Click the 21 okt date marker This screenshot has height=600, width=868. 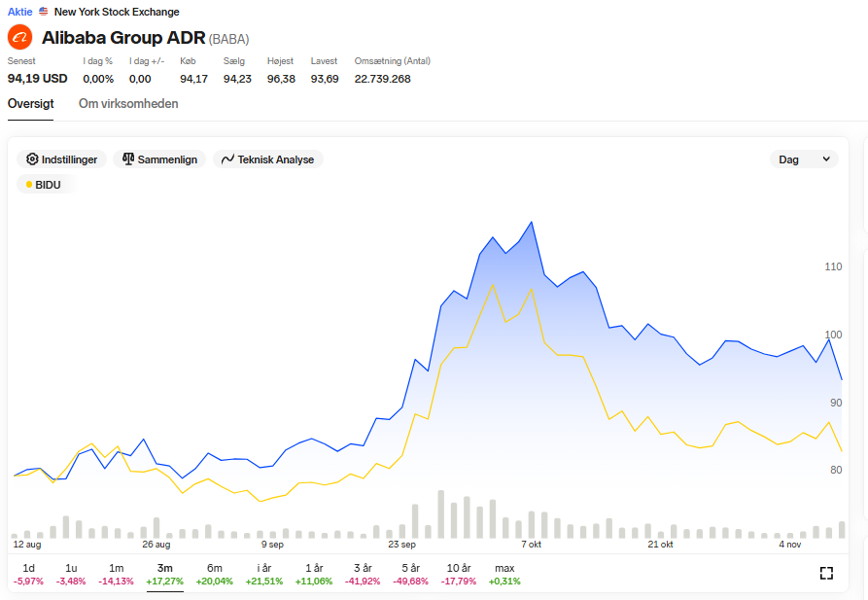[660, 544]
